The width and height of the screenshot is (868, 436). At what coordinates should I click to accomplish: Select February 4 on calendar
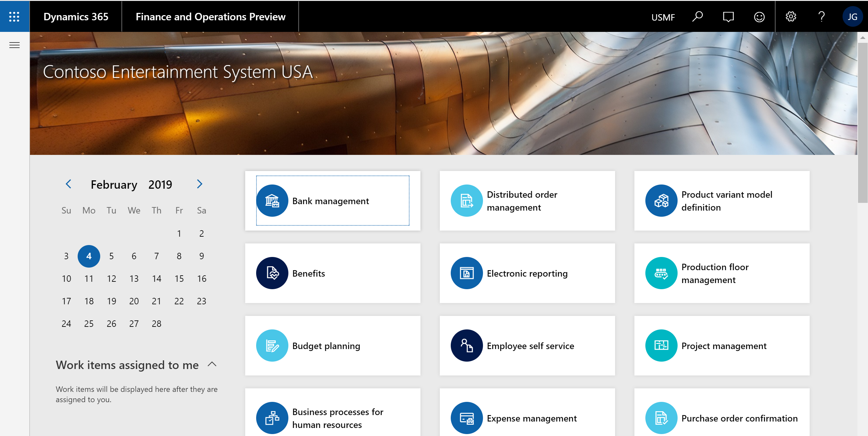click(89, 256)
